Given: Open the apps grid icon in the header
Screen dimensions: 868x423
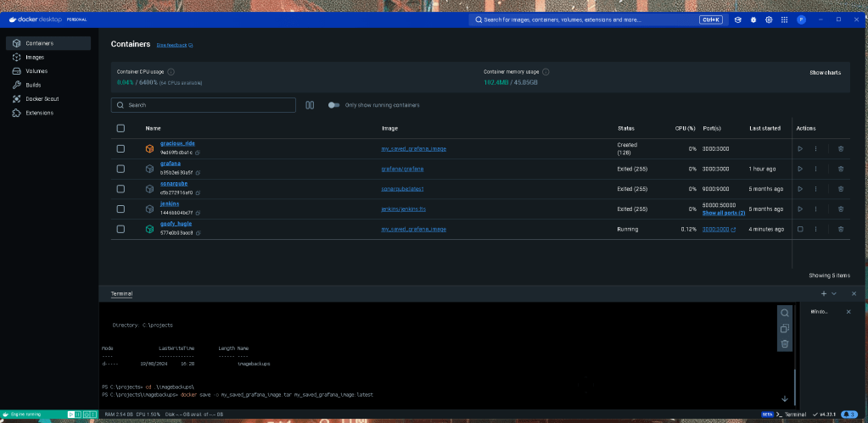Looking at the screenshot, I should (784, 19).
